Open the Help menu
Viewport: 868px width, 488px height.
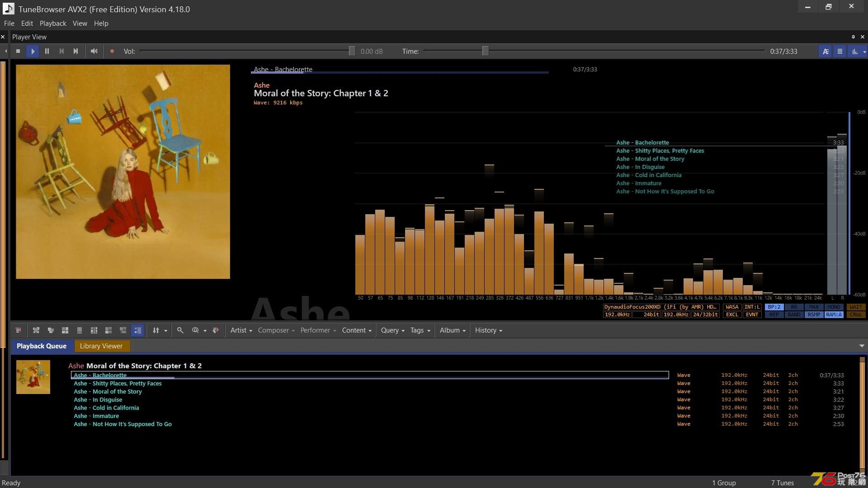click(101, 23)
